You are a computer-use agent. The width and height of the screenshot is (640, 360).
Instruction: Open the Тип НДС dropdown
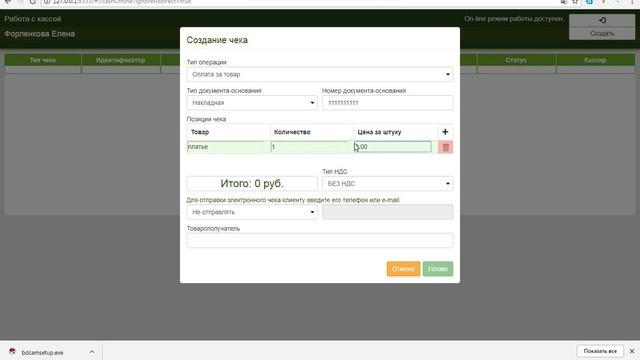(x=387, y=184)
